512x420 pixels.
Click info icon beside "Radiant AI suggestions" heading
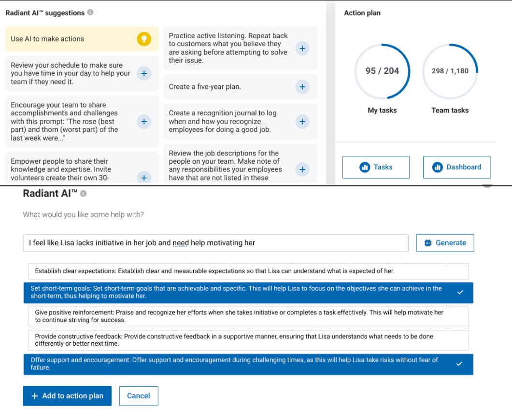click(x=90, y=13)
